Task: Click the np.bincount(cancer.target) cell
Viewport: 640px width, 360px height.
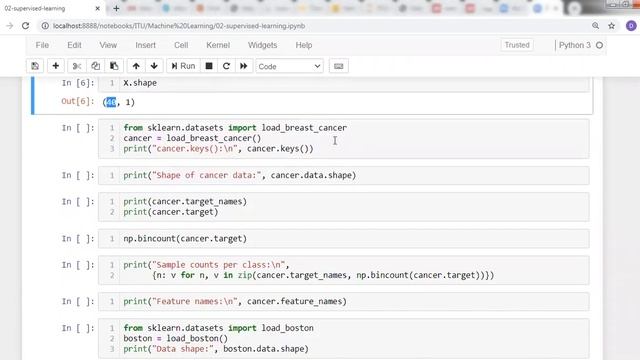Action: pos(344,239)
